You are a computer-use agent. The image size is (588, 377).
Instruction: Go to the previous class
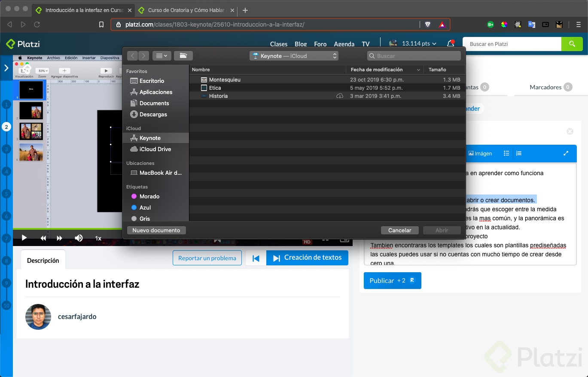pyautogui.click(x=256, y=258)
